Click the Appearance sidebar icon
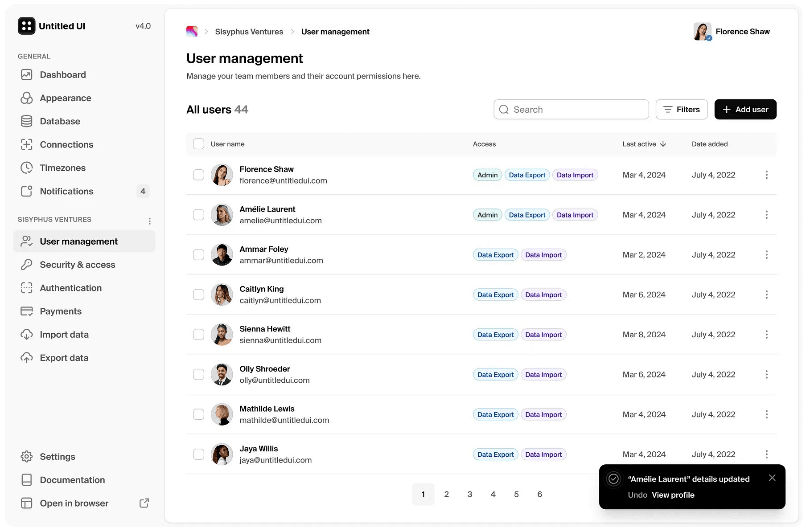The image size is (806, 532). [27, 98]
